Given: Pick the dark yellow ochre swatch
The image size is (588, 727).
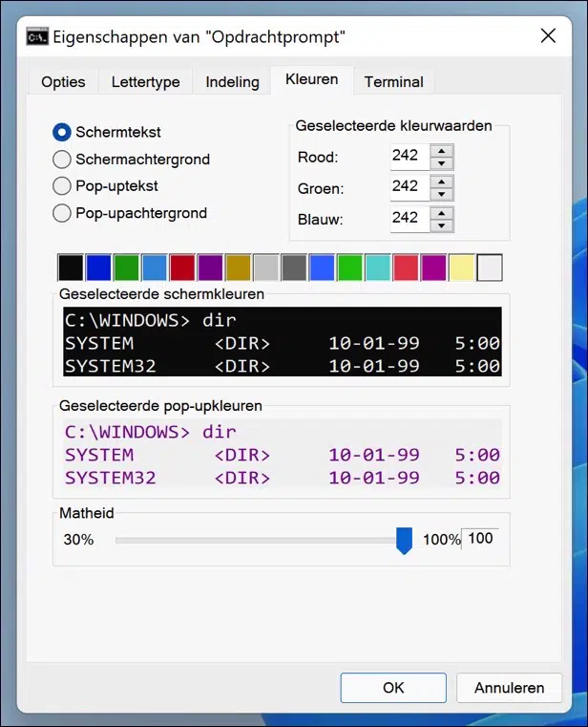Looking at the screenshot, I should (x=239, y=267).
